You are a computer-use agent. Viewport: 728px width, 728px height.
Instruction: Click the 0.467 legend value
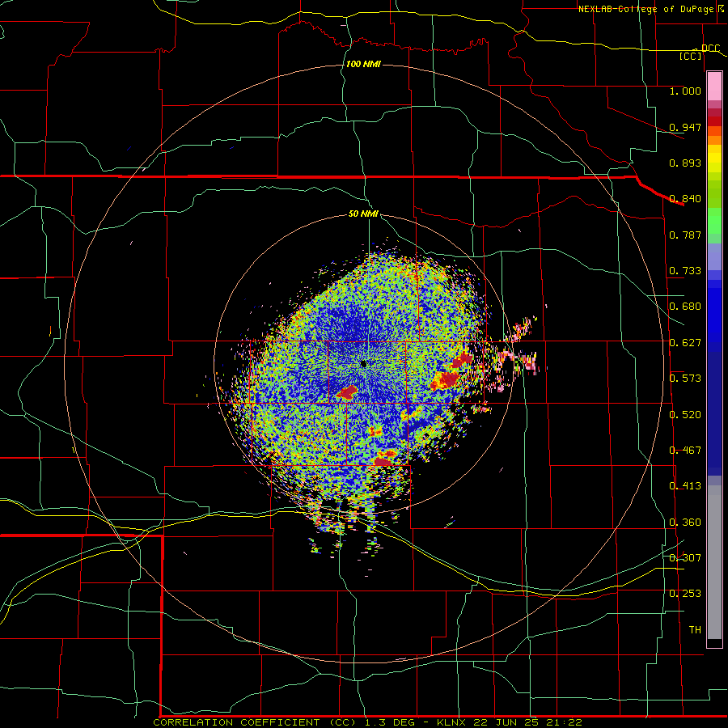coord(685,451)
